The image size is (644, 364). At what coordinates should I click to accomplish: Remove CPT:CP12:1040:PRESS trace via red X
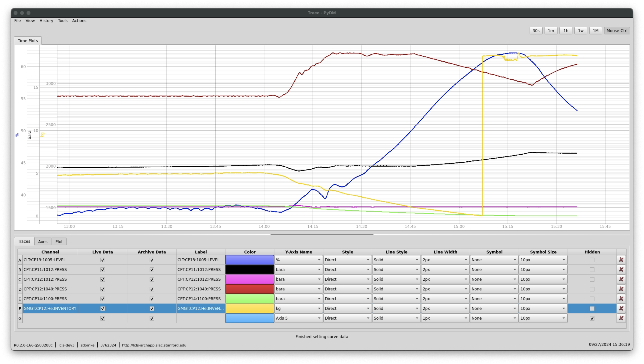point(621,289)
